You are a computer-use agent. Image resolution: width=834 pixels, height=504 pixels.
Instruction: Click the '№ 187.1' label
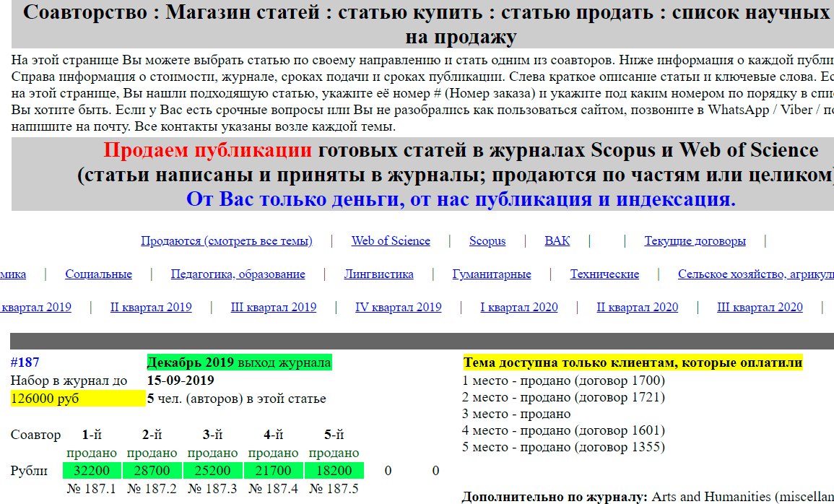[92, 488]
